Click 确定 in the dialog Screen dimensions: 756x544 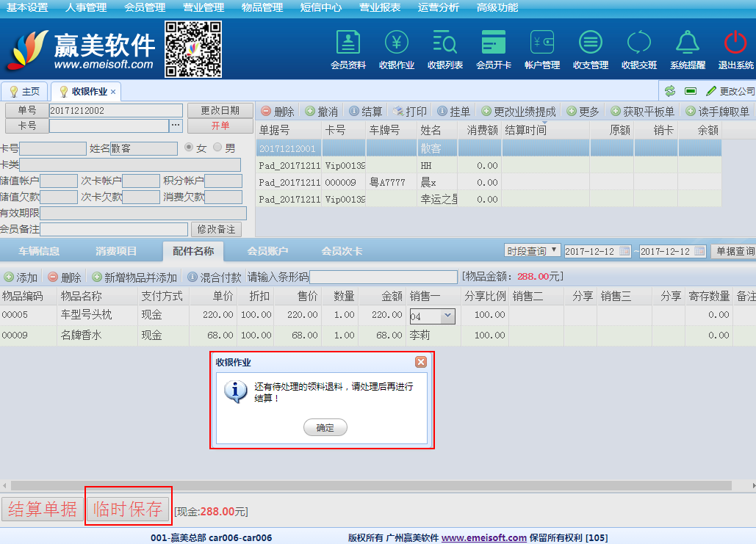click(325, 427)
